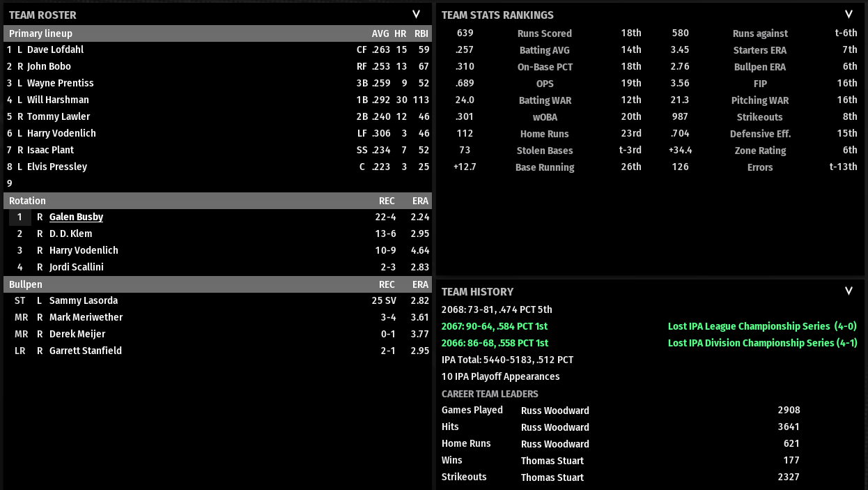Click the FIP stat label
868x490 pixels.
coord(760,84)
